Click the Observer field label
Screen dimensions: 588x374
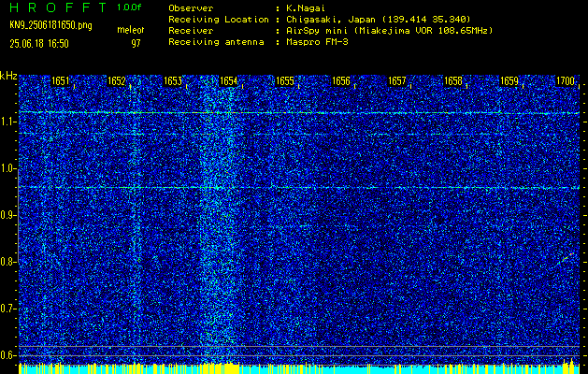tap(191, 7)
